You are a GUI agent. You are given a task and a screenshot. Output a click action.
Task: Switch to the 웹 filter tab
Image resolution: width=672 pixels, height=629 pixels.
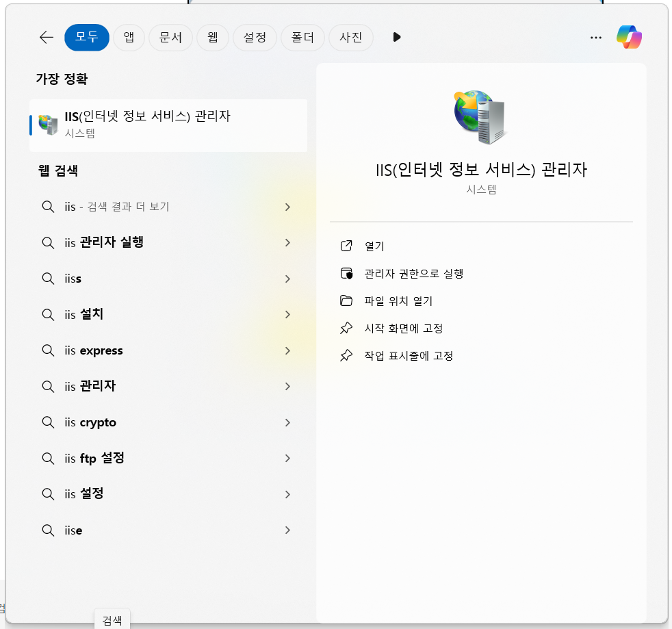(213, 38)
